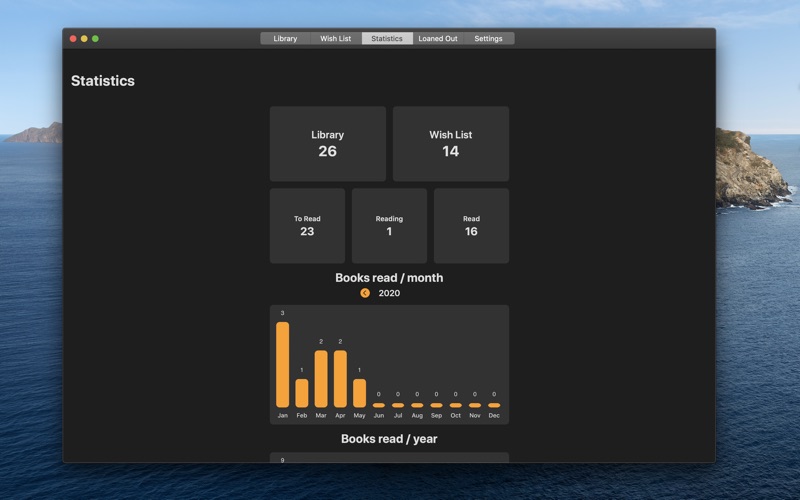Open the Wish List tab

pyautogui.click(x=336, y=38)
